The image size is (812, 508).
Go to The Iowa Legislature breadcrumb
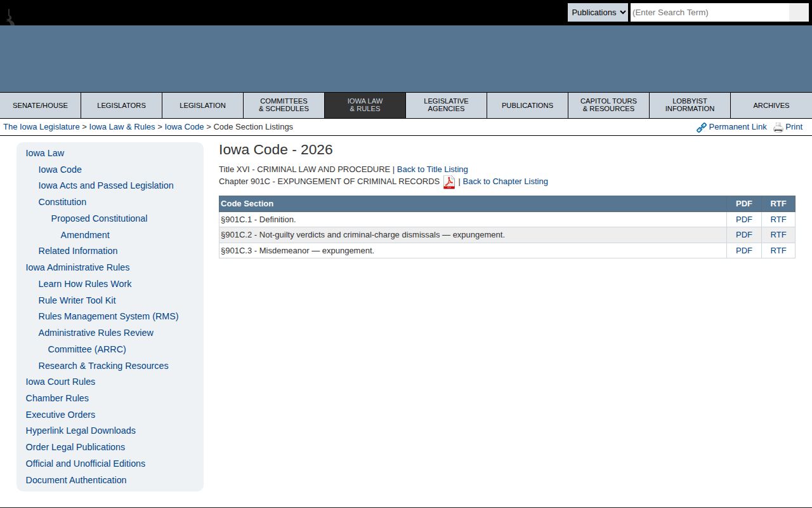pos(41,127)
